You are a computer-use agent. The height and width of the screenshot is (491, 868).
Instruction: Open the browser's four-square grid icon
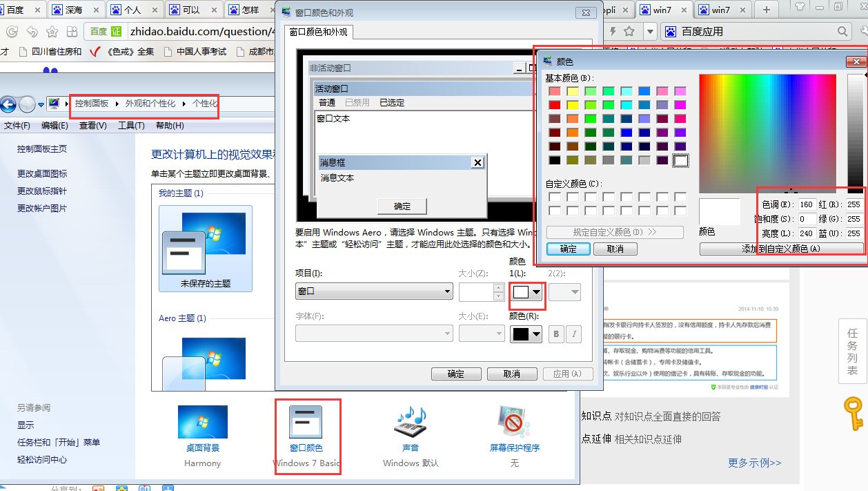tap(72, 32)
